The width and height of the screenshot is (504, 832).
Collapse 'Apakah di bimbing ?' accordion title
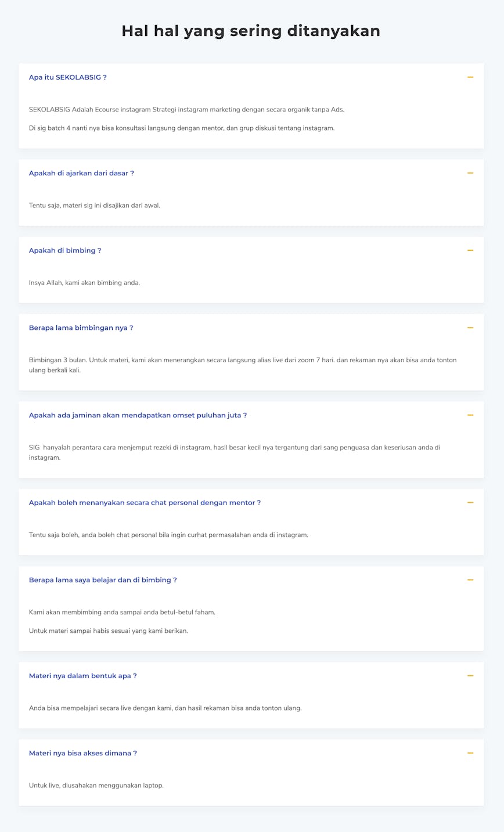pos(65,250)
